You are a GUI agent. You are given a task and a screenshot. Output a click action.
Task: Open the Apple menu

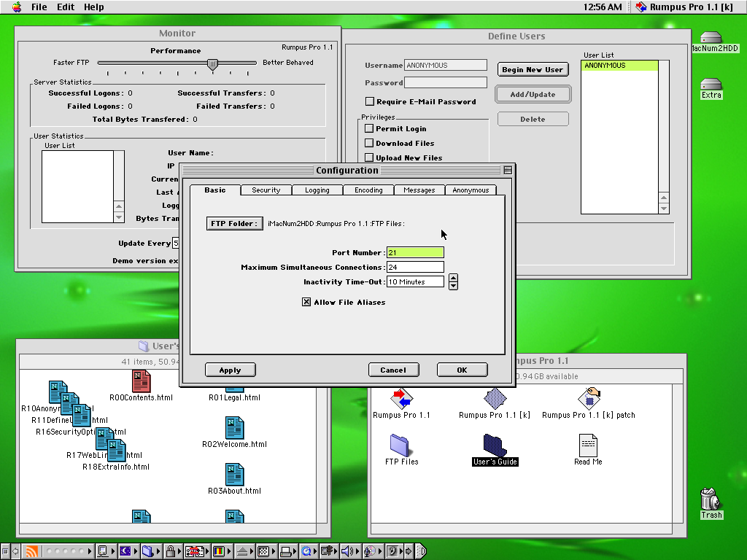click(16, 7)
